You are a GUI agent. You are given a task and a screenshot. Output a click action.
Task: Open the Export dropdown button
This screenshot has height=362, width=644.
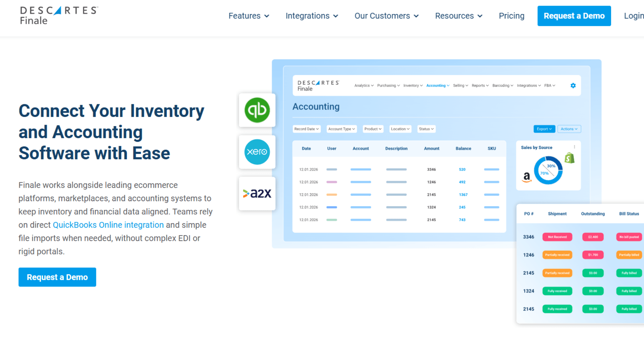pos(544,129)
